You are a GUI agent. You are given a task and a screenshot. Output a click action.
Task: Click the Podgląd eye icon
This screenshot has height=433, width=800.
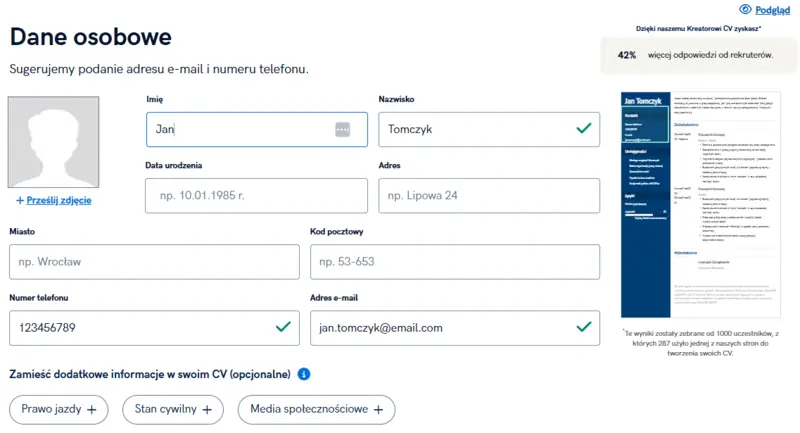[745, 10]
